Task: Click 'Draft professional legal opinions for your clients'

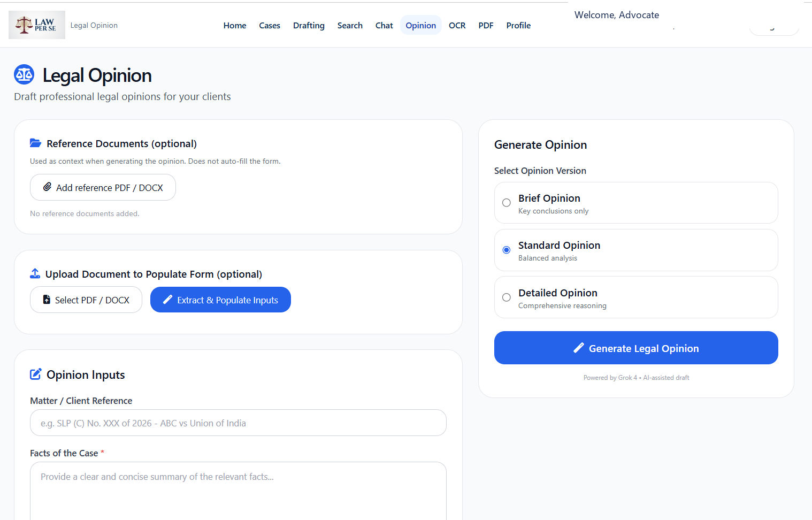Action: click(122, 96)
